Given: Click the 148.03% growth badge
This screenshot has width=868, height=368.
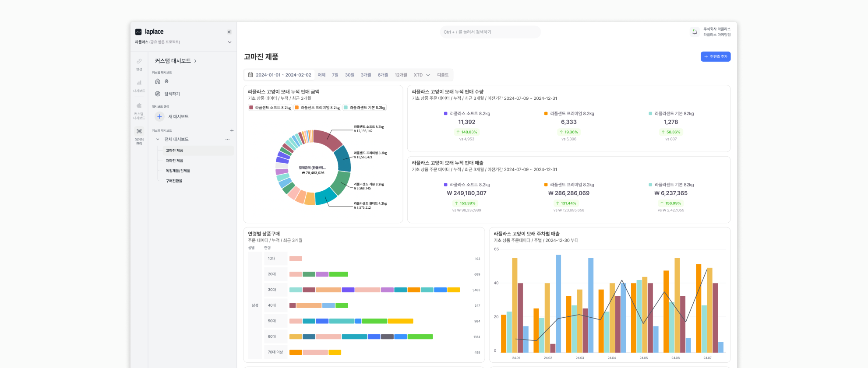Looking at the screenshot, I should pyautogui.click(x=466, y=132).
